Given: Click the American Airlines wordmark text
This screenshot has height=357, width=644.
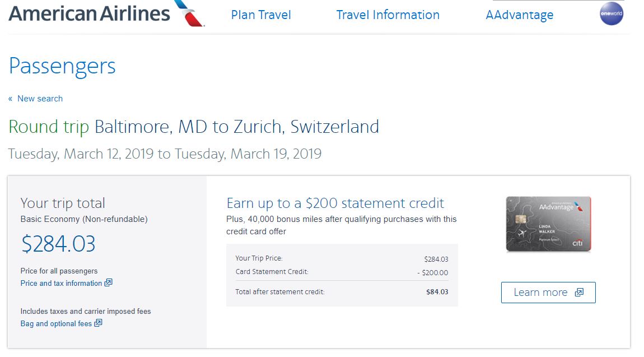Looking at the screenshot, I should click(90, 13).
